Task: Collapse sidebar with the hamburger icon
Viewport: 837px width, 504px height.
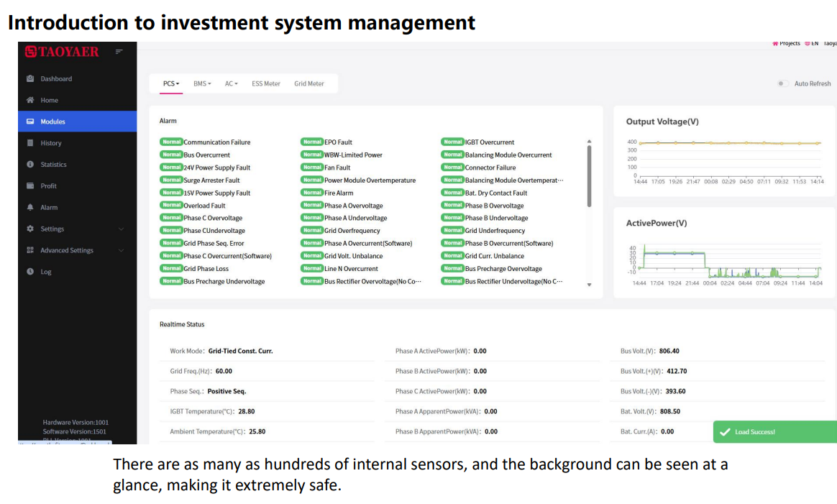Action: (x=119, y=52)
